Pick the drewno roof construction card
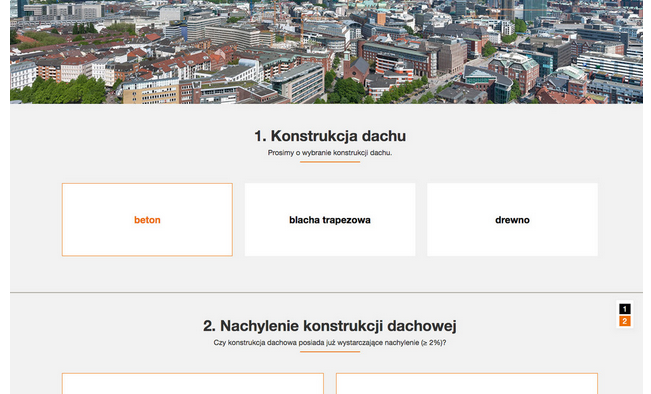The width and height of the screenshot is (651, 394). click(512, 220)
